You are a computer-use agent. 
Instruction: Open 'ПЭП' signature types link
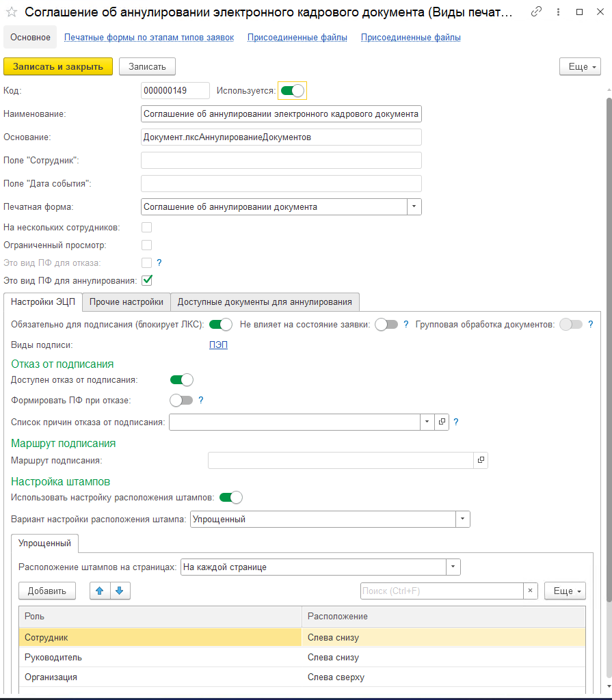point(218,345)
